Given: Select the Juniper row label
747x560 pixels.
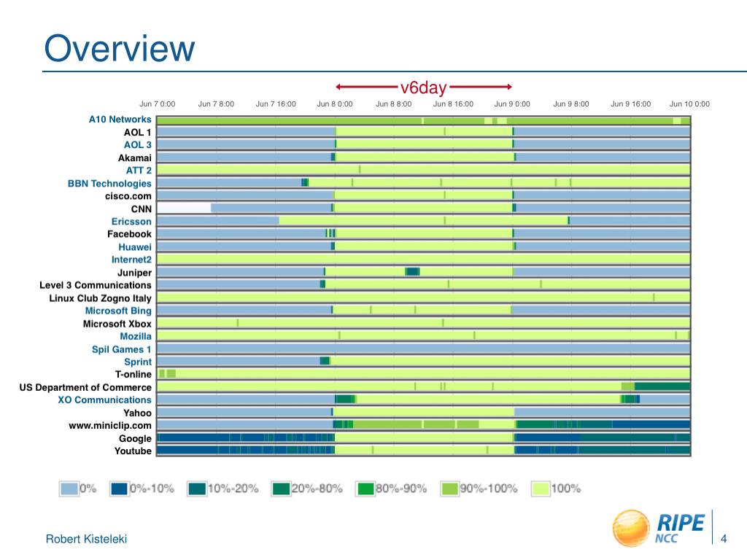Looking at the screenshot, I should [x=134, y=273].
